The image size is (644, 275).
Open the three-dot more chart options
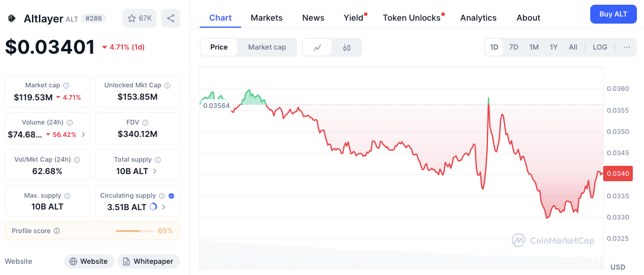627,47
